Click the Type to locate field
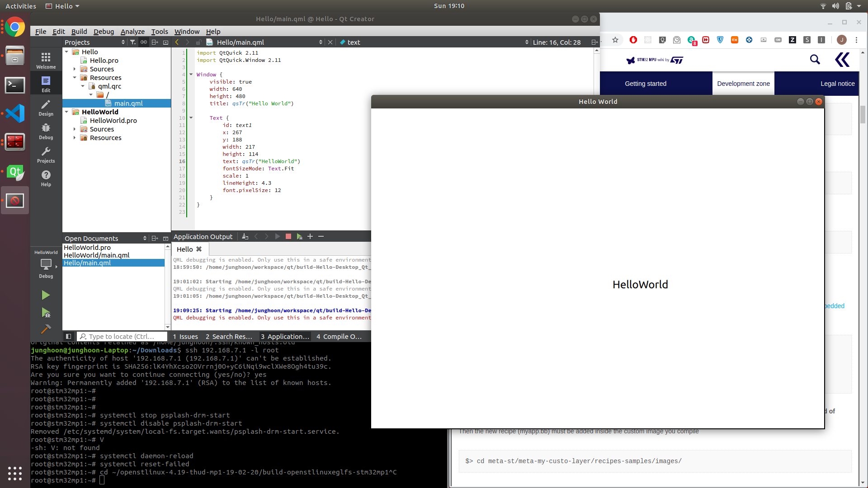This screenshot has width=868, height=488. 122,336
